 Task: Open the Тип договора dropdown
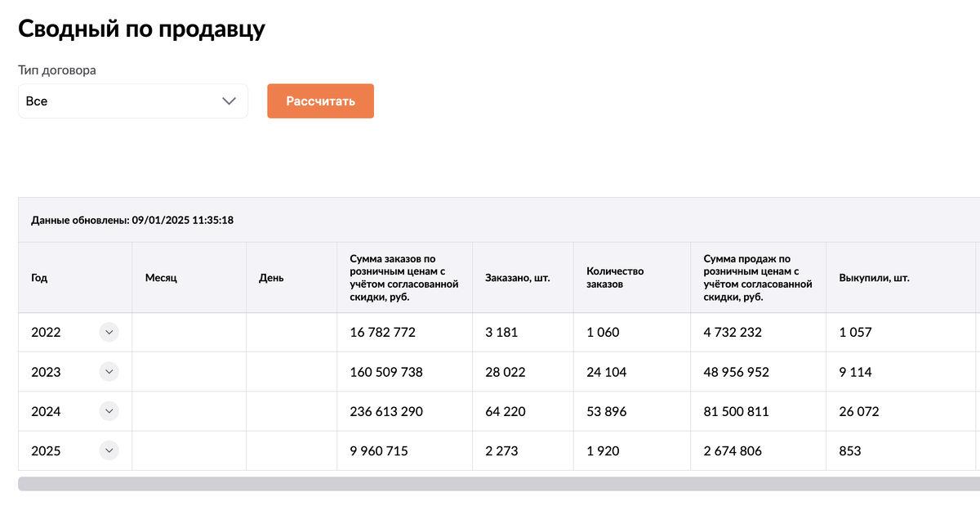[132, 101]
